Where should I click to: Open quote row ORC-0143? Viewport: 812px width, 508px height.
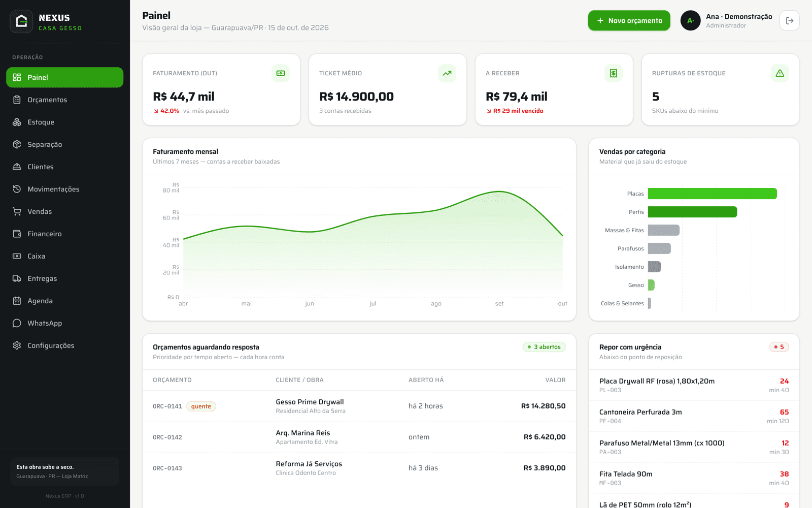(x=359, y=468)
